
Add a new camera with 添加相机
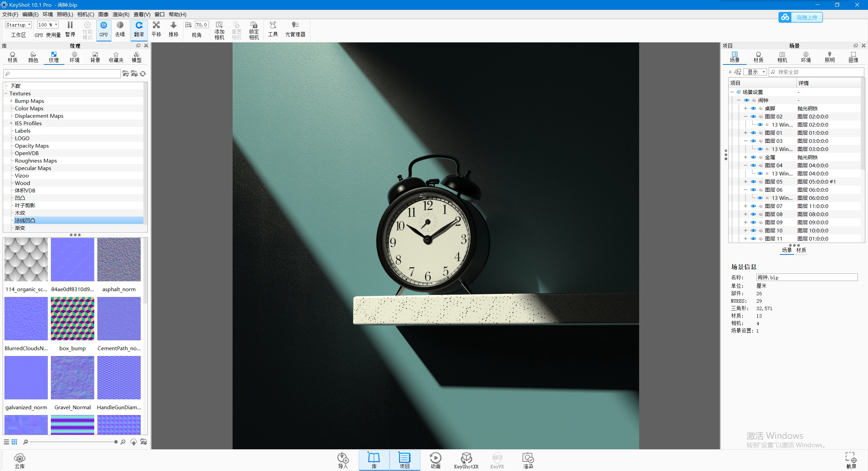coord(219,30)
